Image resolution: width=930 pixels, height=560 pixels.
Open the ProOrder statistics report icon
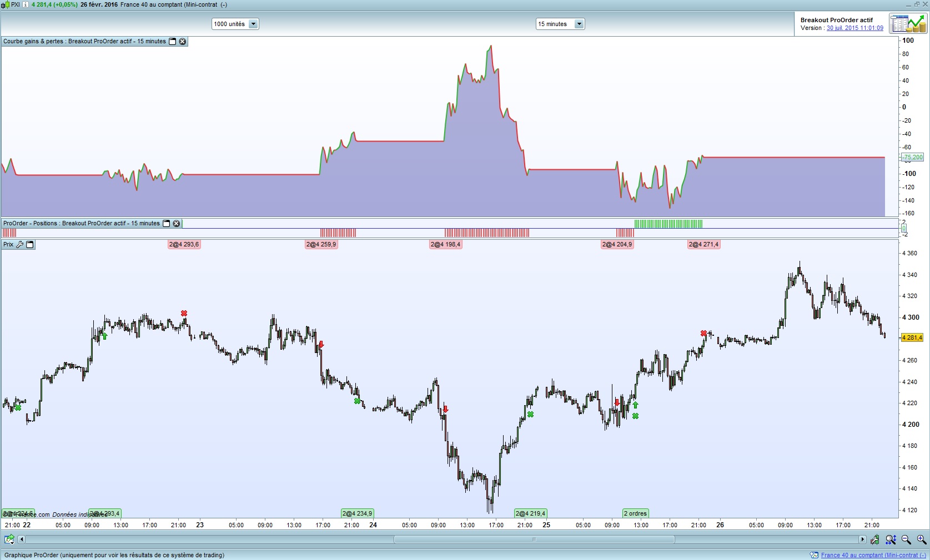pyautogui.click(x=908, y=24)
